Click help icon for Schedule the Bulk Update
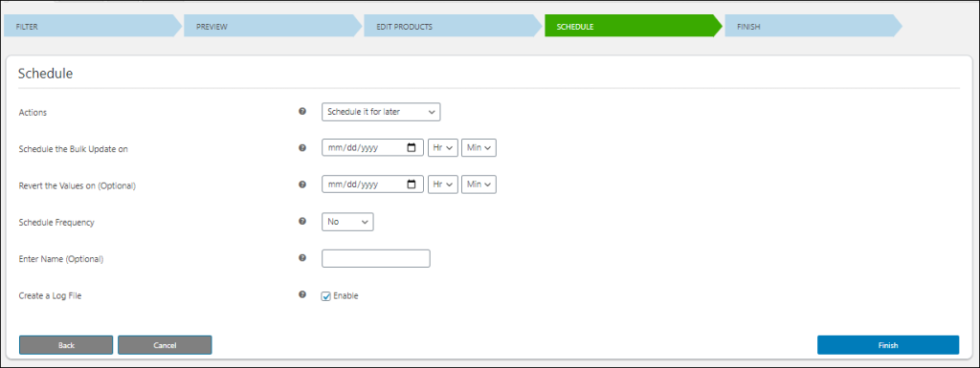The width and height of the screenshot is (980, 368). tap(302, 148)
